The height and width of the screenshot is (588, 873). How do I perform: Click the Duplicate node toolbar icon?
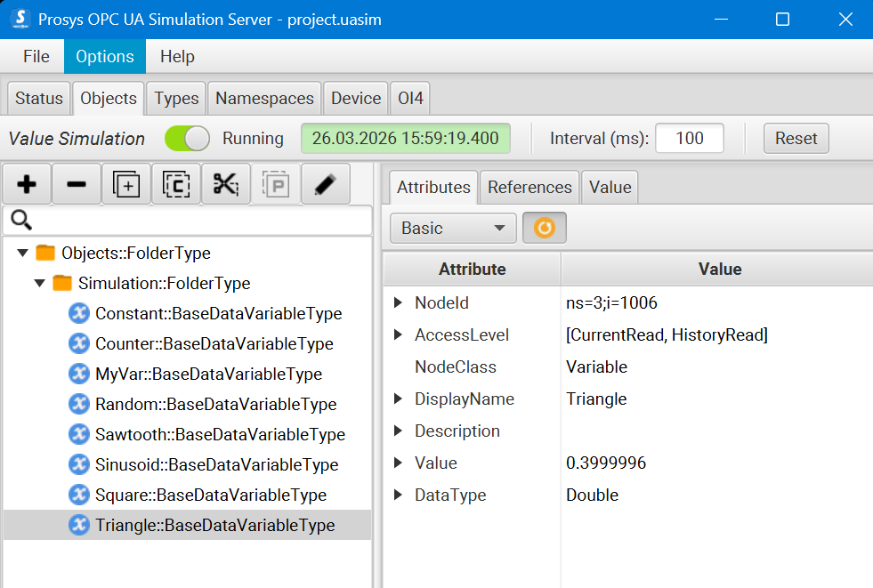pos(126,184)
